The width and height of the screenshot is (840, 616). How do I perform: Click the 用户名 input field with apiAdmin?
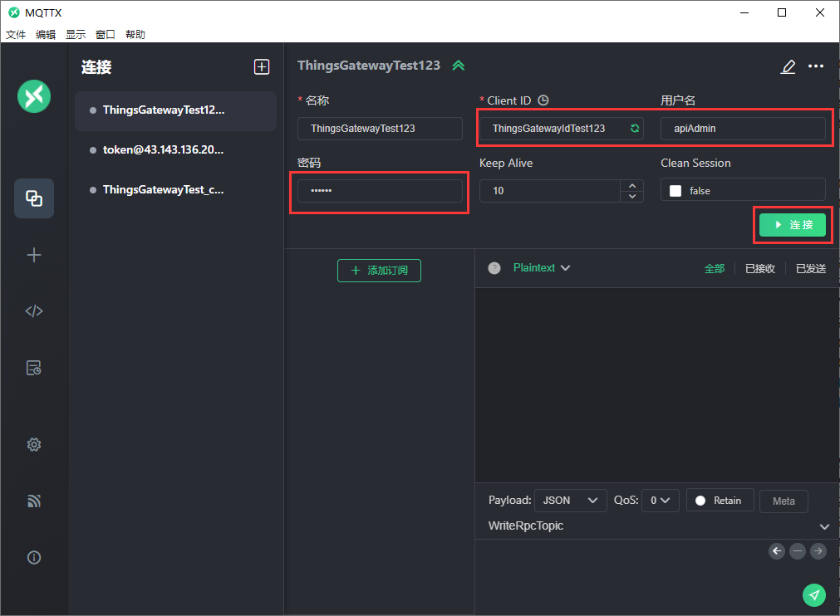point(743,129)
